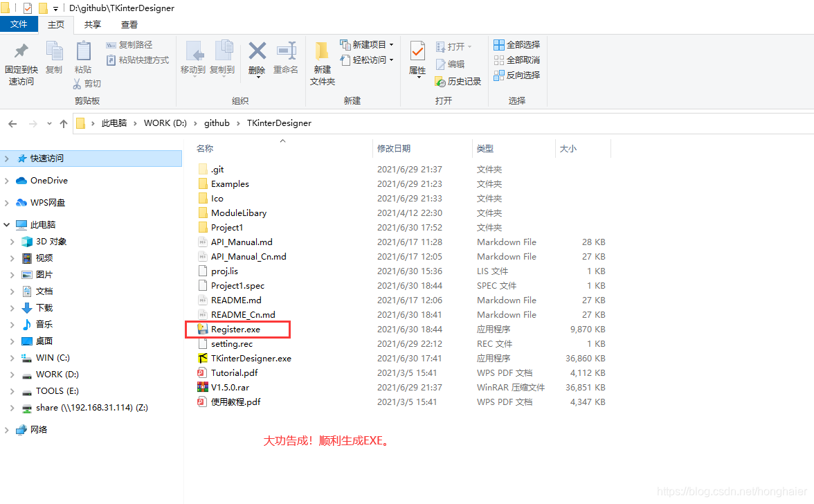Sort by the Size (大小) column header
Image resolution: width=814 pixels, height=504 pixels.
(x=568, y=148)
